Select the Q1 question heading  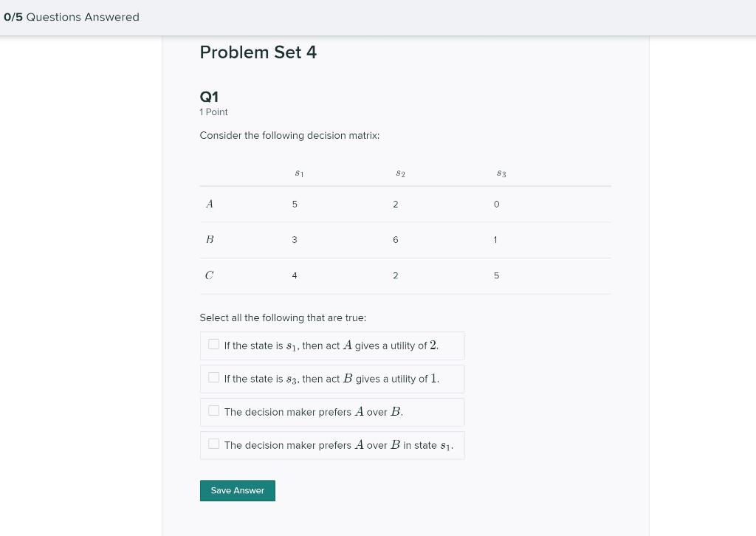209,97
